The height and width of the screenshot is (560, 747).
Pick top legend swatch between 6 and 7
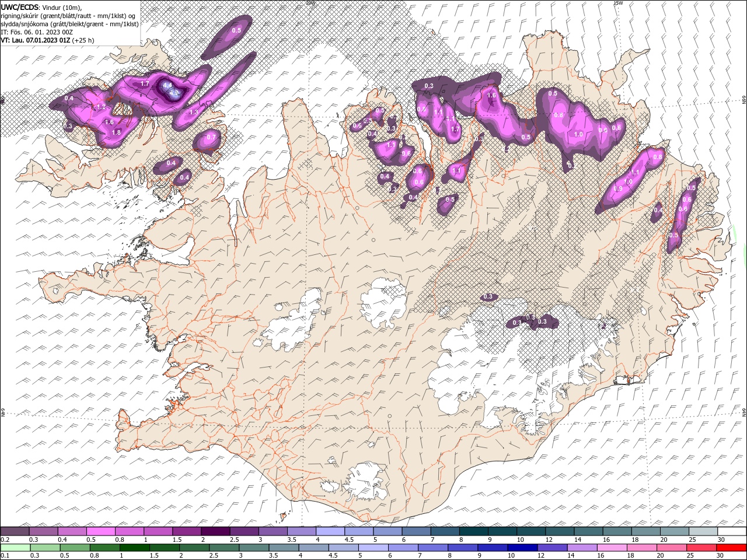click(x=416, y=531)
